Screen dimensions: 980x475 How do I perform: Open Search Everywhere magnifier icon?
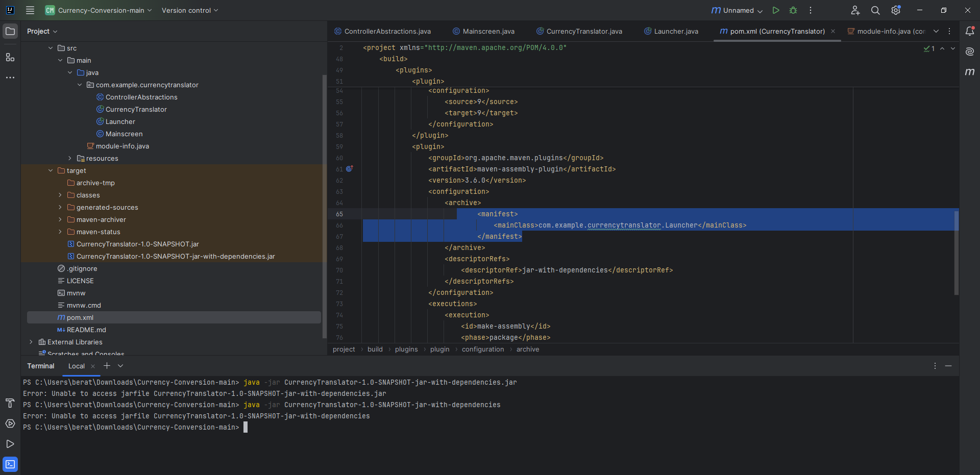pyautogui.click(x=875, y=10)
